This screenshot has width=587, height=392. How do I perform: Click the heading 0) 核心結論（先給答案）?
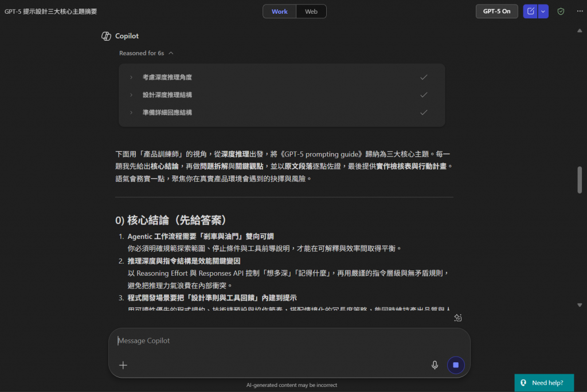(x=171, y=220)
